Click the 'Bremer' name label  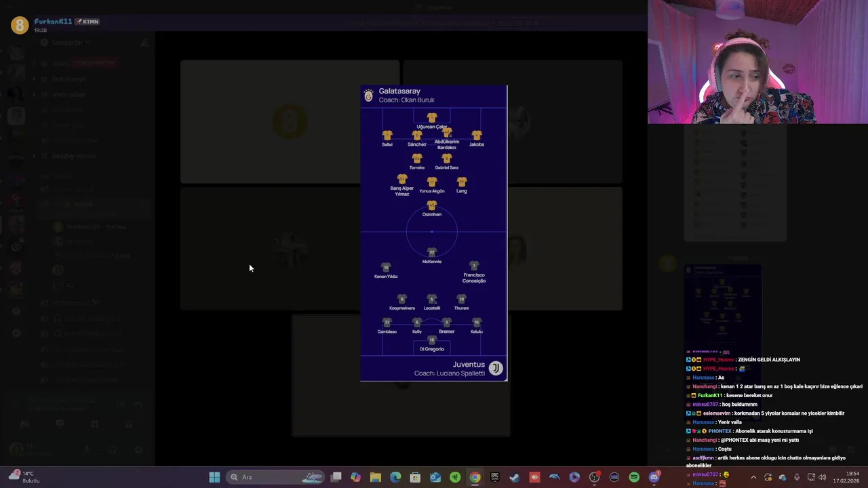click(x=447, y=331)
